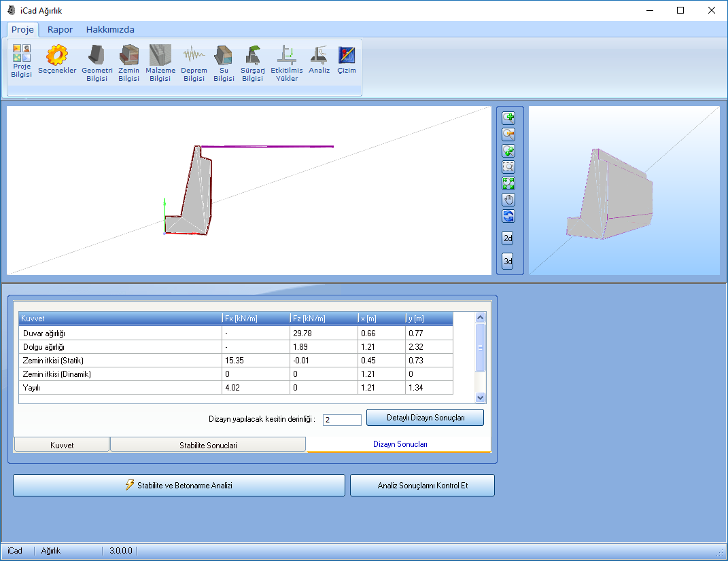Select the Yayılı row
The width and height of the screenshot is (728, 561).
(x=236, y=387)
